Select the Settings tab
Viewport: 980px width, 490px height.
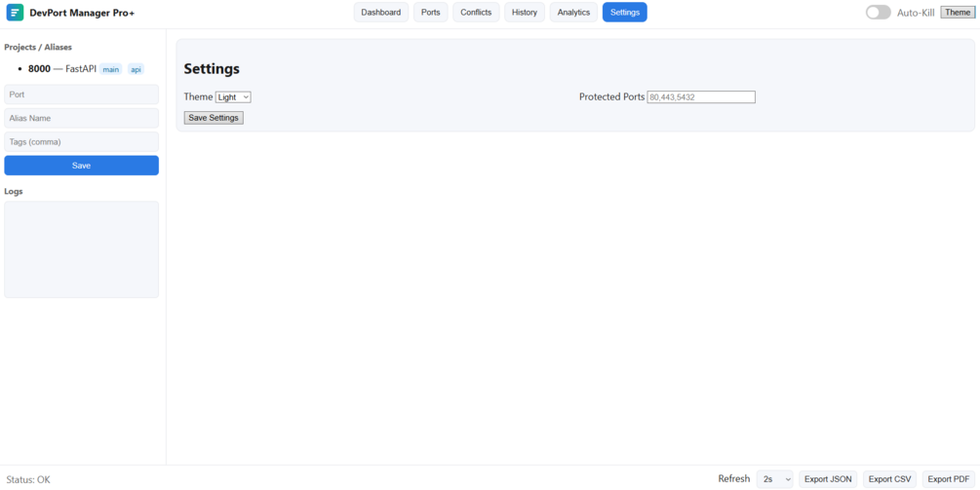(625, 13)
